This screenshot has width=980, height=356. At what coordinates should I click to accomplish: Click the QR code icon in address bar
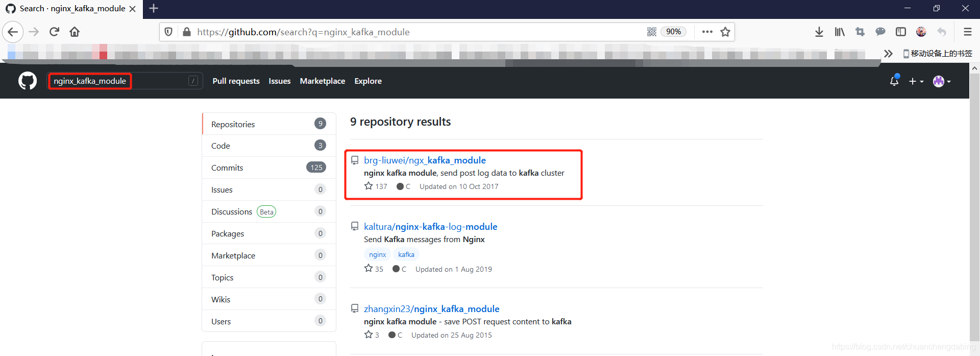(x=652, y=32)
